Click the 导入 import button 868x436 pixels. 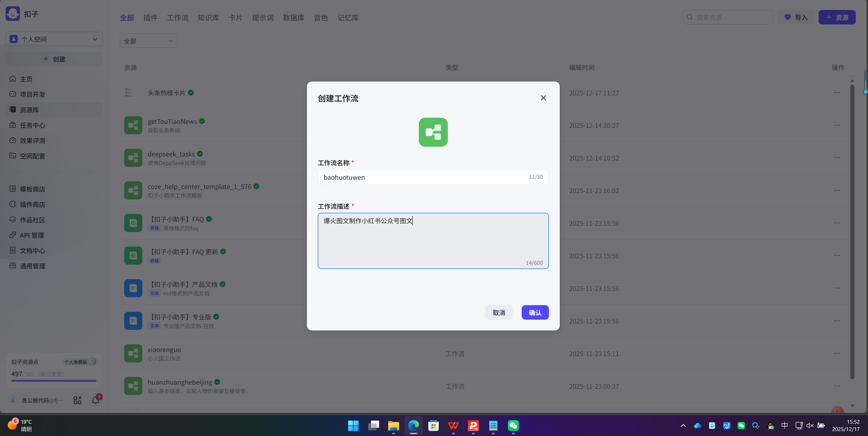[x=796, y=17]
